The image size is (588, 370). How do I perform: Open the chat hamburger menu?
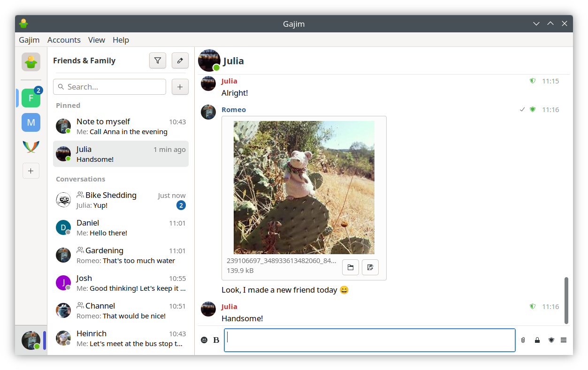click(564, 340)
